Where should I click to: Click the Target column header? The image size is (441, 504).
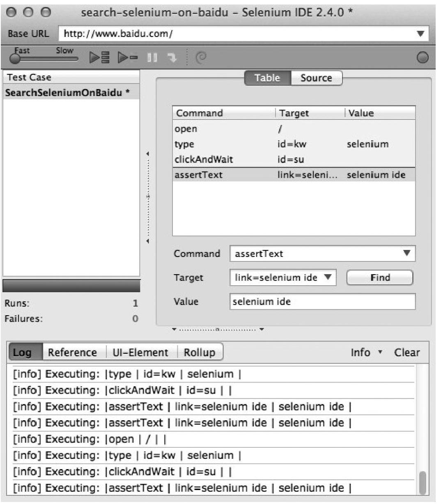[310, 113]
